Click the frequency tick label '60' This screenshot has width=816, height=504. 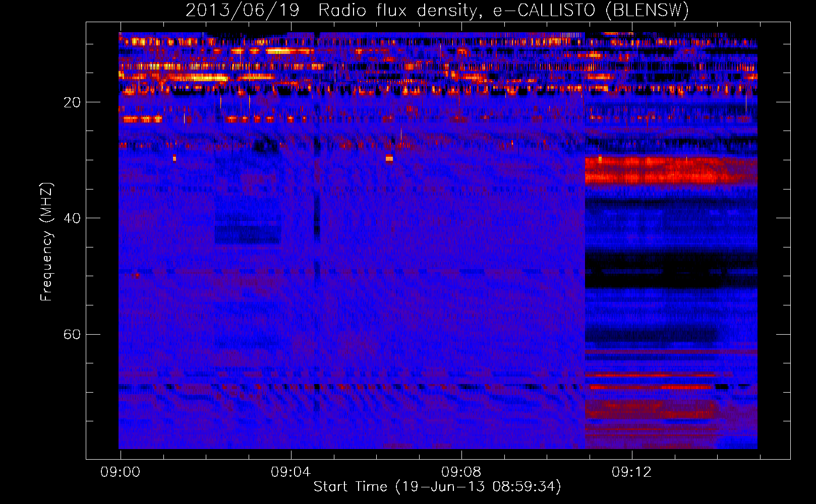pos(72,334)
